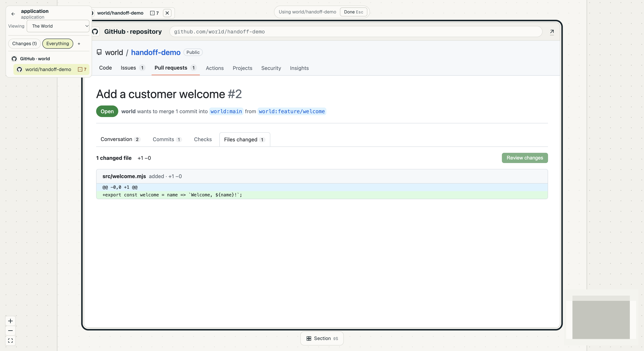Image resolution: width=644 pixels, height=351 pixels.
Task: Click the world:feature/welcome branch label
Action: (x=292, y=111)
